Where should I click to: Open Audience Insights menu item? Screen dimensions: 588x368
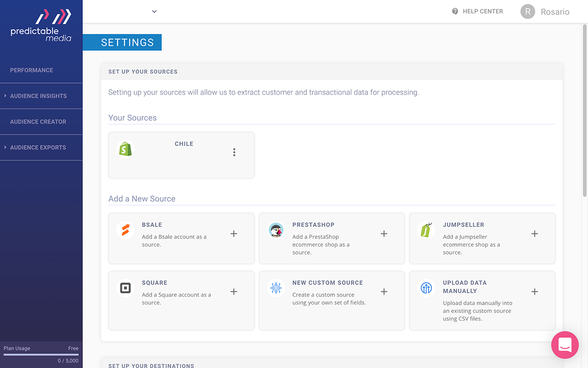point(39,96)
